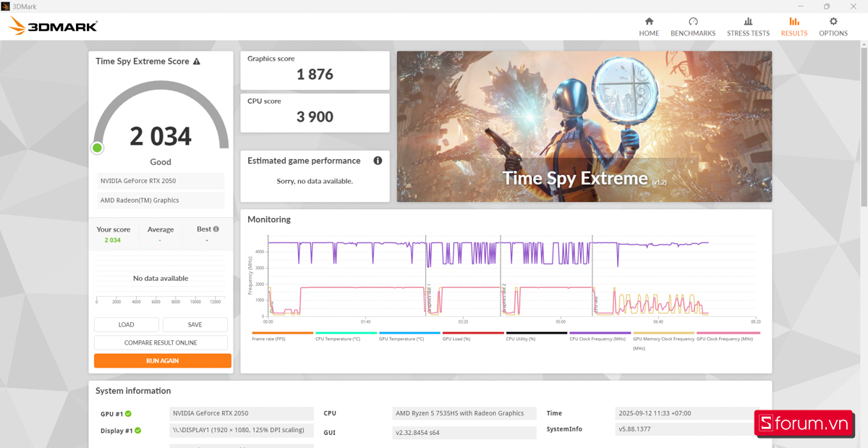
Task: Click AMD Ryzen 5 7535HS CPU field
Action: (x=464, y=413)
